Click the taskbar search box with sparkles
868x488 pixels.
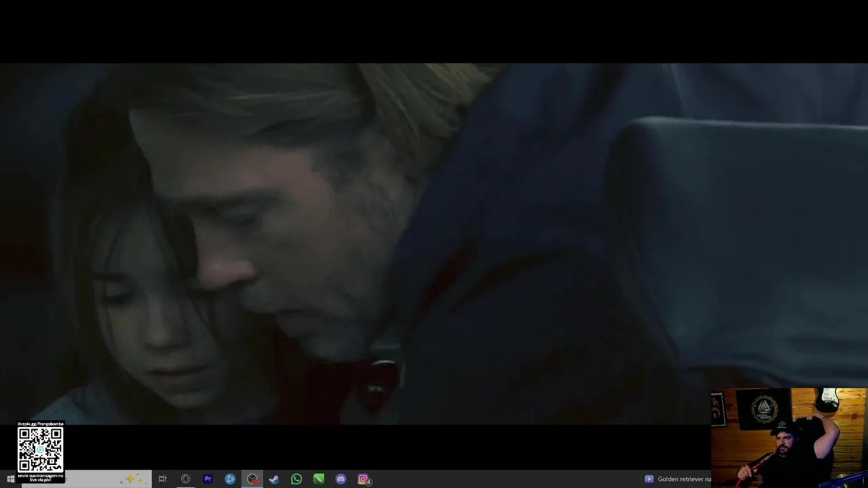click(x=86, y=479)
